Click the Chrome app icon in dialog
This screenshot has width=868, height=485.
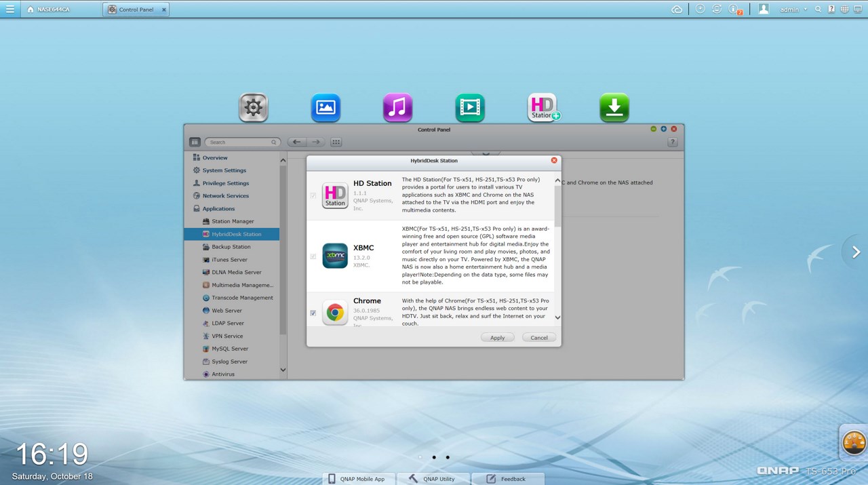335,313
